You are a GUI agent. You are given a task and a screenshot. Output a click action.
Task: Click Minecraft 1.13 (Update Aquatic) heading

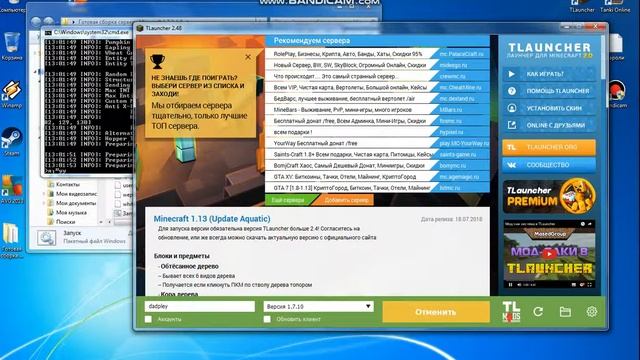[x=212, y=219]
